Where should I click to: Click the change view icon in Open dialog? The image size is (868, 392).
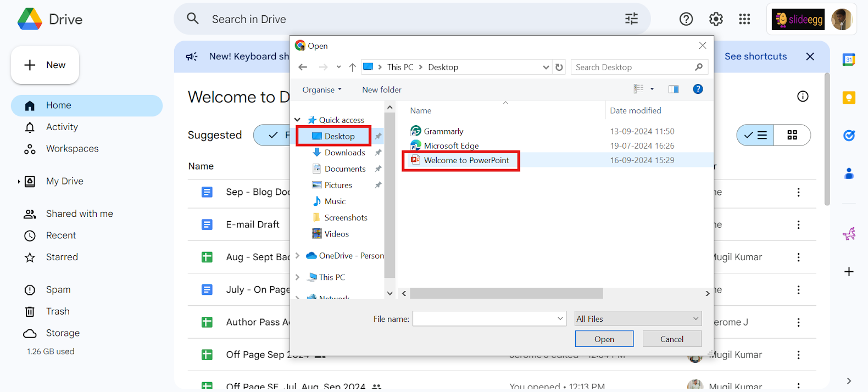pos(638,89)
